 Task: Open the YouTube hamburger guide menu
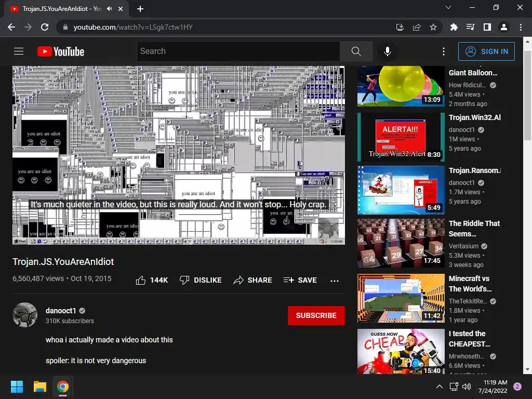point(19,51)
